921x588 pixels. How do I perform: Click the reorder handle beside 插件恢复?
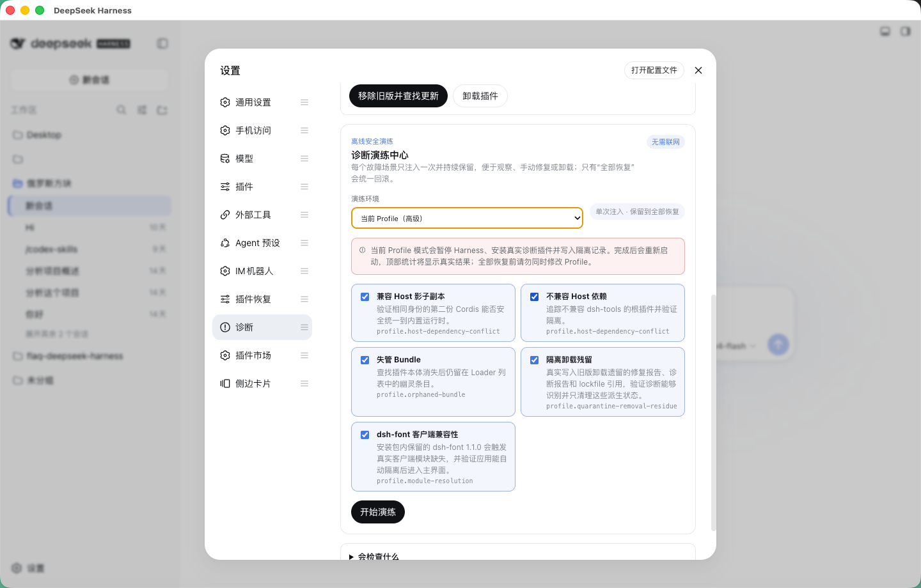(304, 299)
